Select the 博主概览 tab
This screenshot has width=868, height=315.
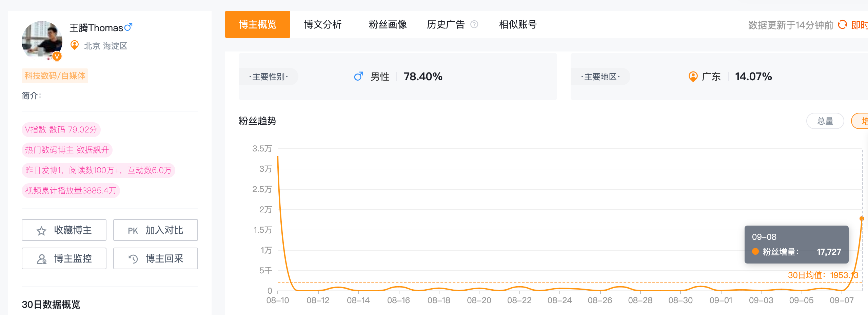click(257, 24)
